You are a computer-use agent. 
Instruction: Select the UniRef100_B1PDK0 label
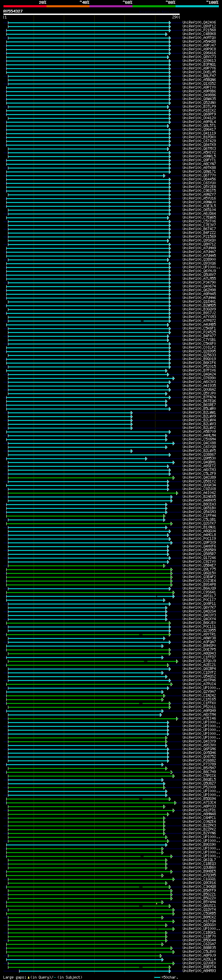click(x=199, y=137)
